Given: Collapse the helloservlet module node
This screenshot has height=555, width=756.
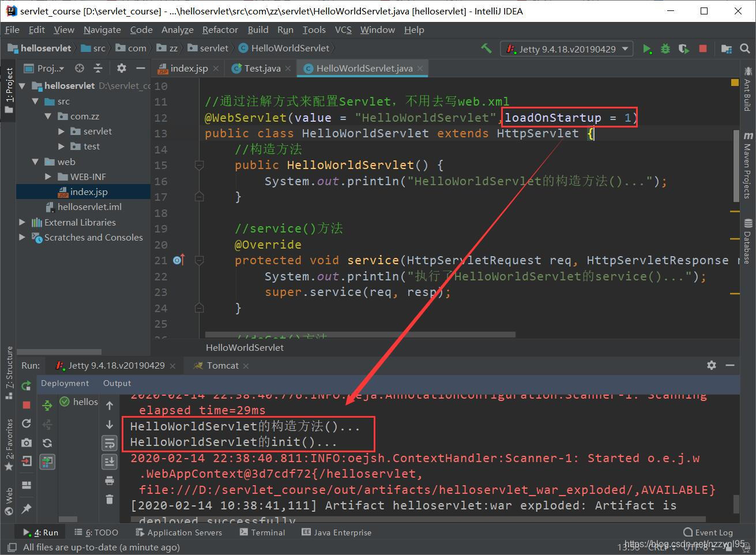Looking at the screenshot, I should [x=22, y=86].
